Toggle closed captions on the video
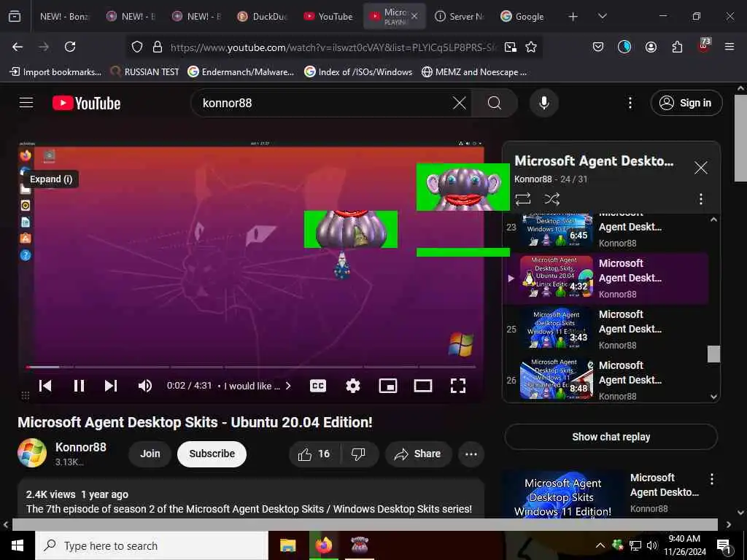This screenshot has height=560, width=747. [x=318, y=386]
